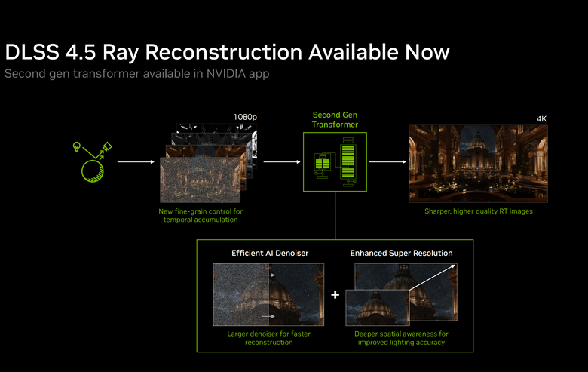Click the 'Sharper, higher quality RT images' caption
Viewport: 588px width, 372px height.
click(x=479, y=211)
